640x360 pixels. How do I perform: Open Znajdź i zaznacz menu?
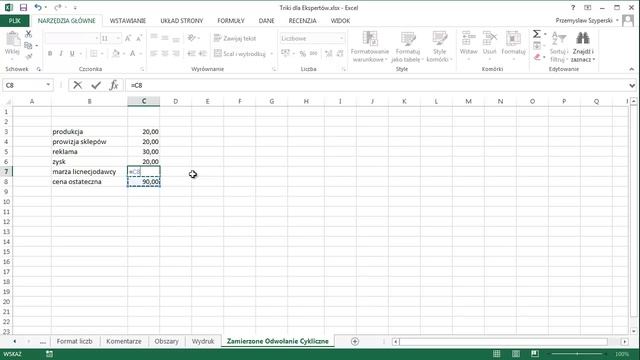pos(583,47)
